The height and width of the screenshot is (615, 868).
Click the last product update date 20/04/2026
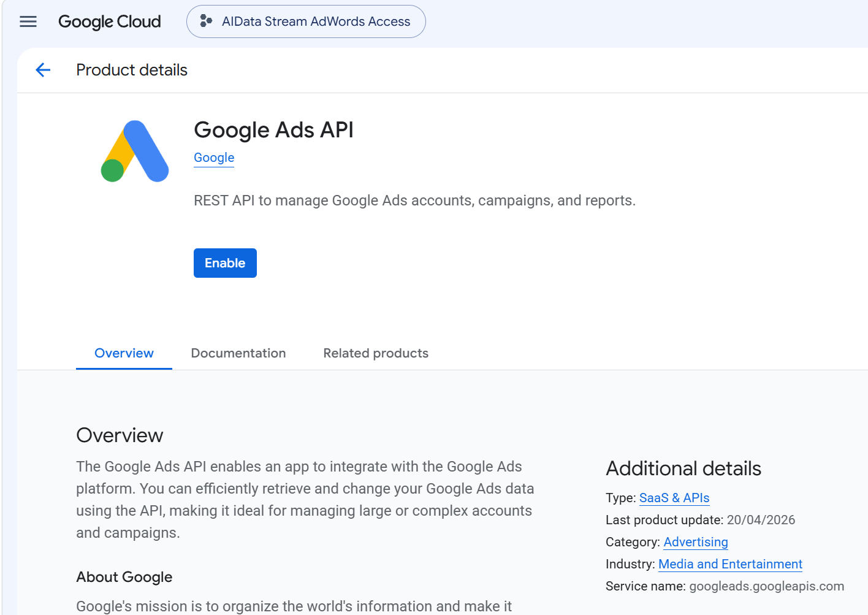(x=761, y=520)
